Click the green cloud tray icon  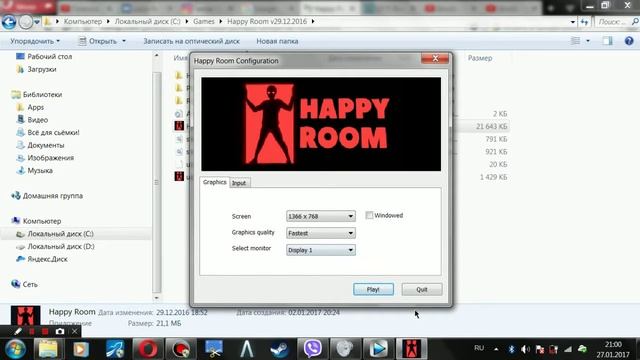point(582,349)
